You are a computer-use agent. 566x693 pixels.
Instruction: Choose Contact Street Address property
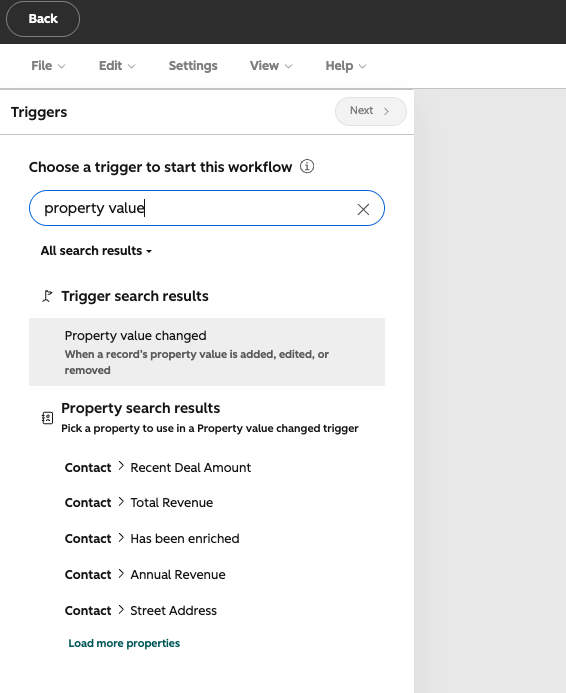click(141, 611)
